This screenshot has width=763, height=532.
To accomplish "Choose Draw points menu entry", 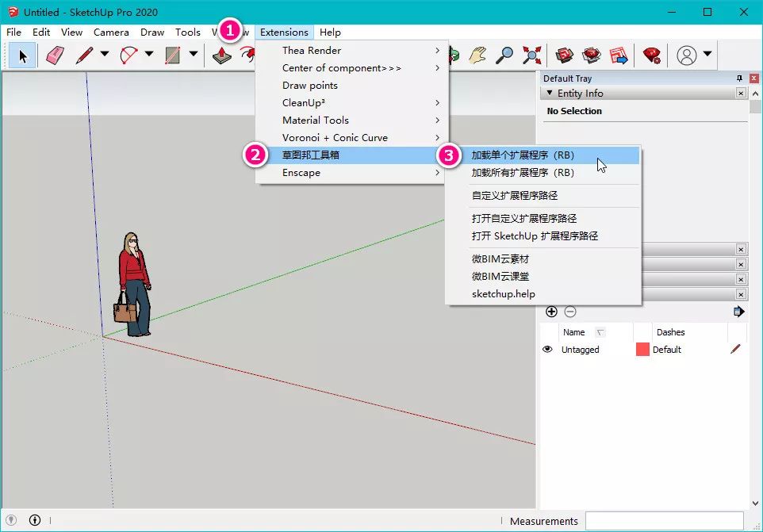I will click(351, 85).
